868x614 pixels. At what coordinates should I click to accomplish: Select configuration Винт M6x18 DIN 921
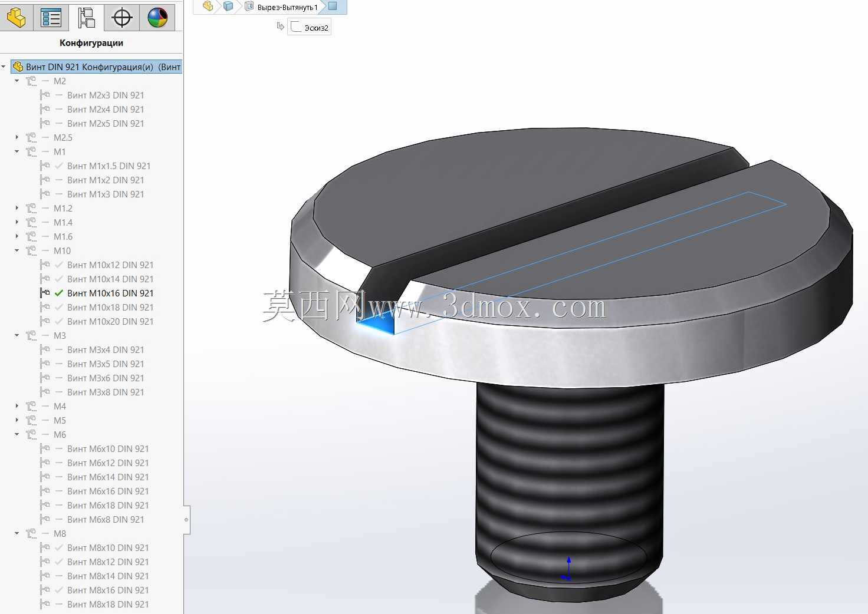click(x=108, y=505)
